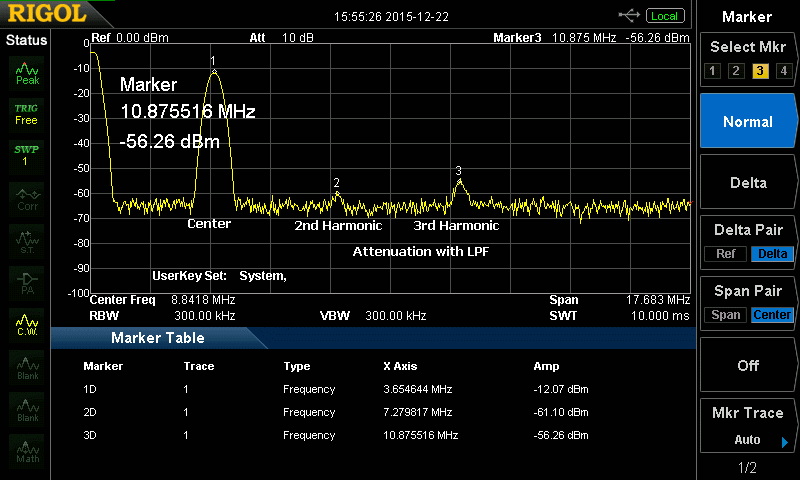This screenshot has height=480, width=800.
Task: Select marker 1 in Select Mkr
Action: pos(711,71)
